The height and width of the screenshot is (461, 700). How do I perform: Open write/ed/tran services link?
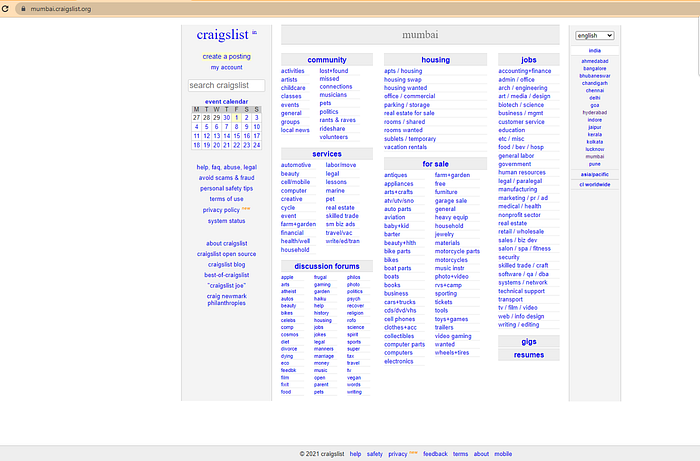342,241
